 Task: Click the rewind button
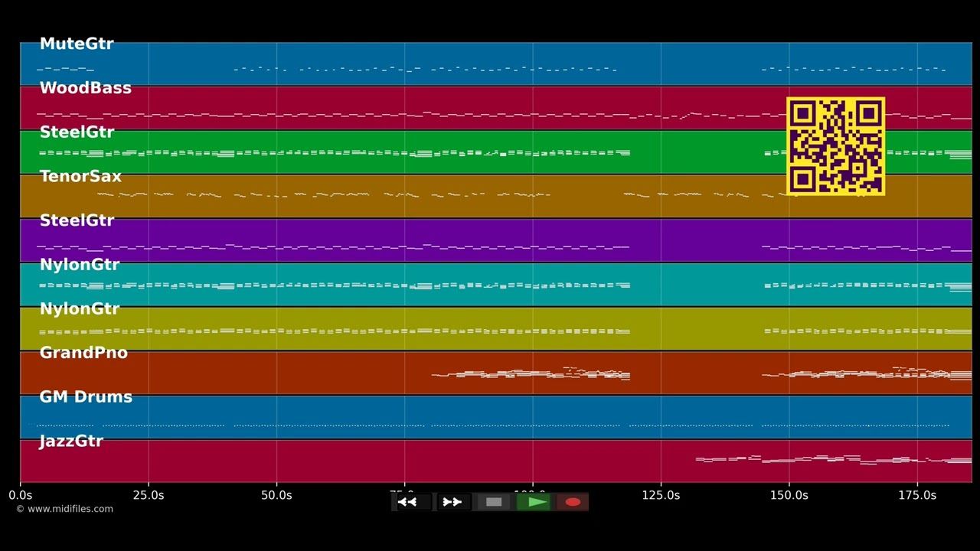point(413,502)
